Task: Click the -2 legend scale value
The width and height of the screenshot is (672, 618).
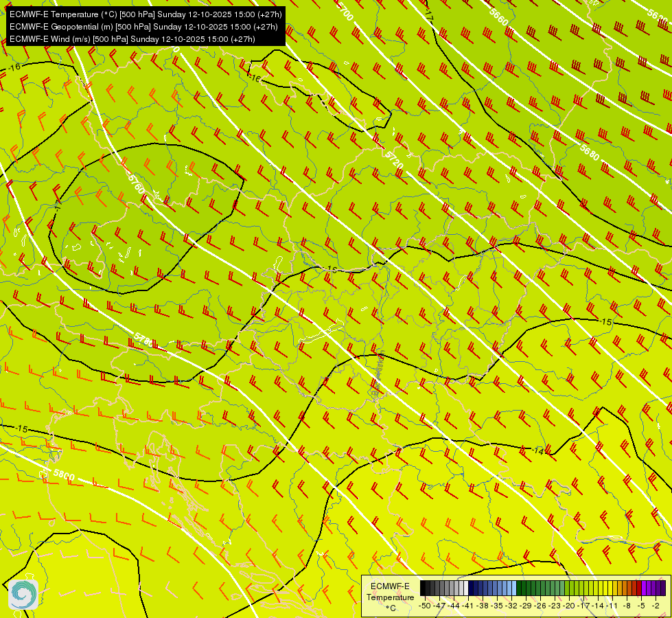Action: (656, 606)
